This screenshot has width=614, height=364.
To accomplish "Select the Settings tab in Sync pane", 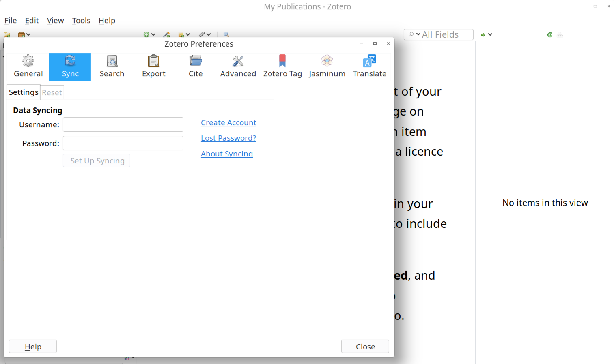I will pyautogui.click(x=24, y=92).
